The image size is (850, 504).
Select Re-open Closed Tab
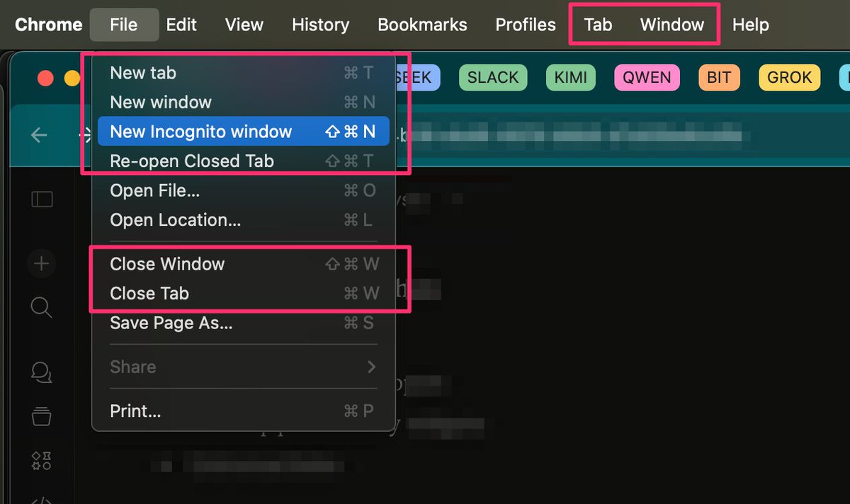(243, 161)
